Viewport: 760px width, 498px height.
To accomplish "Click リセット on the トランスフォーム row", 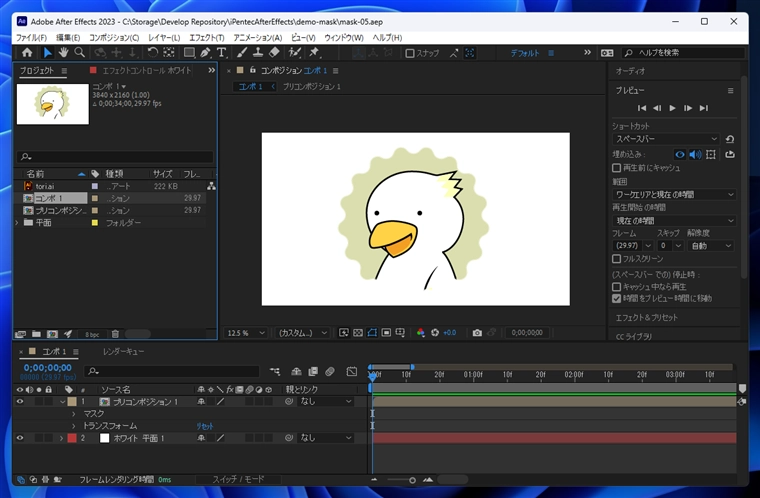I will (x=204, y=426).
